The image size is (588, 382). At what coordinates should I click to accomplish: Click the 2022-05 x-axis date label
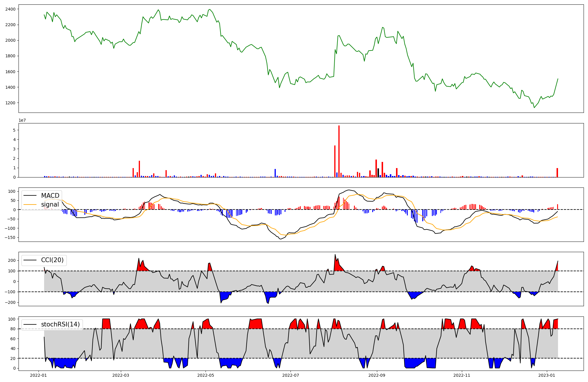[x=206, y=375]
